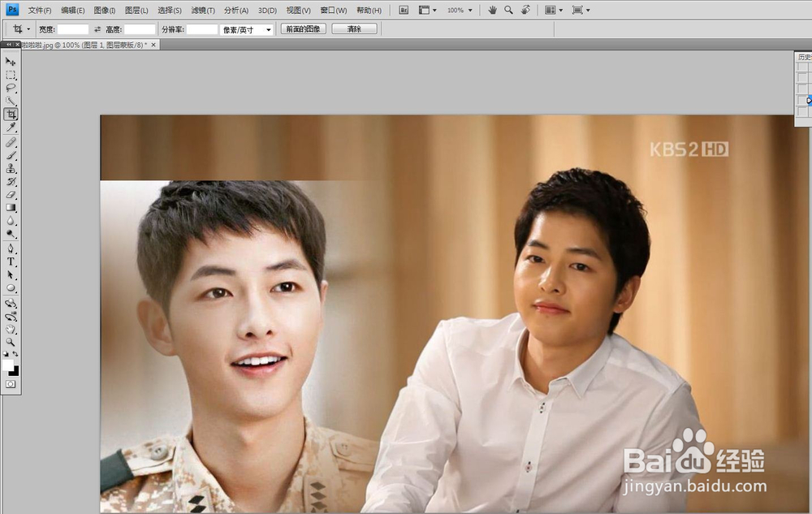Screen dimensions: 812x514
Task: Select the Eyedropper tool
Action: click(x=11, y=127)
